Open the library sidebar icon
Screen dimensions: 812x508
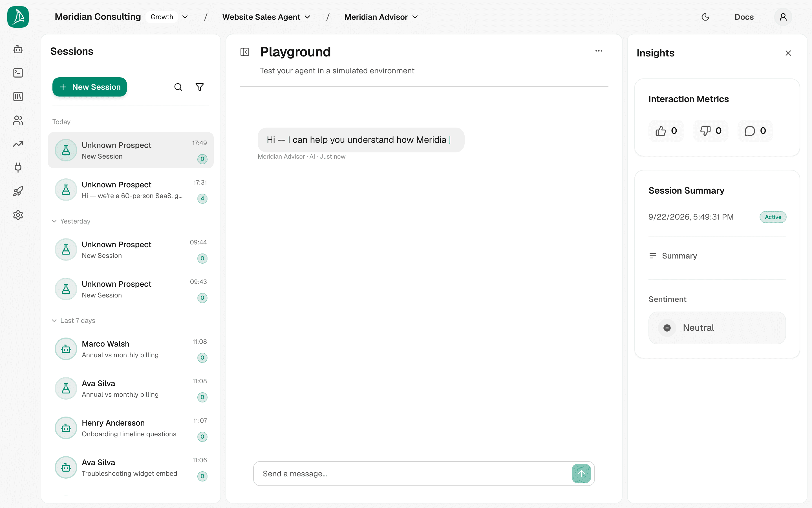[18, 97]
